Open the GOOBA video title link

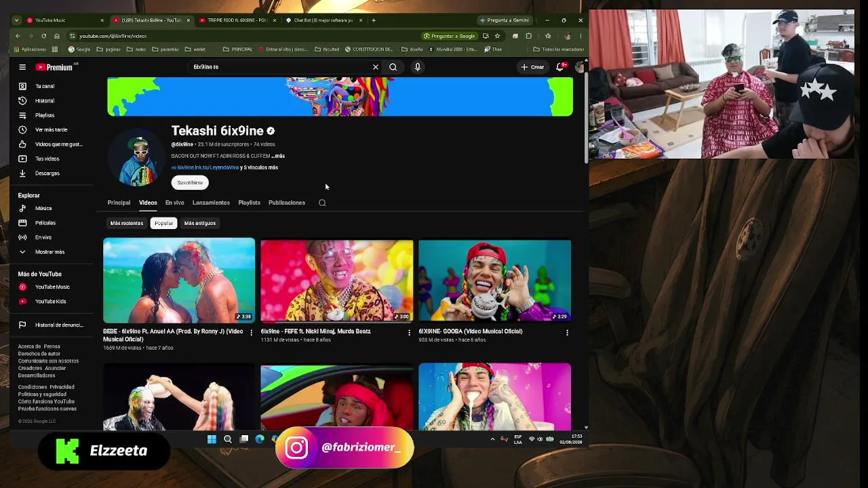471,331
